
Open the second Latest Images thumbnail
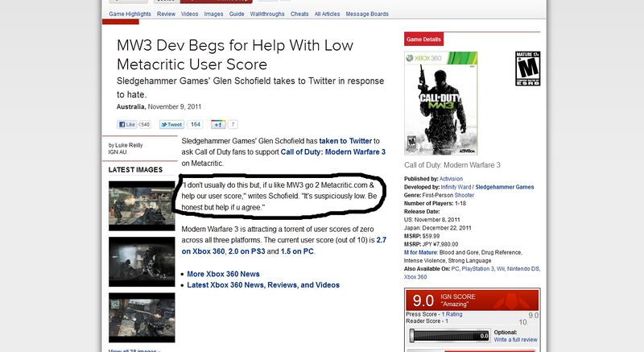141,261
